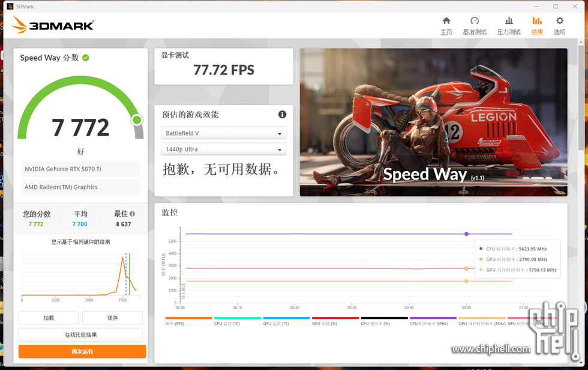
Task: Click the 在线比较结果 compare online button
Action: click(x=80, y=335)
